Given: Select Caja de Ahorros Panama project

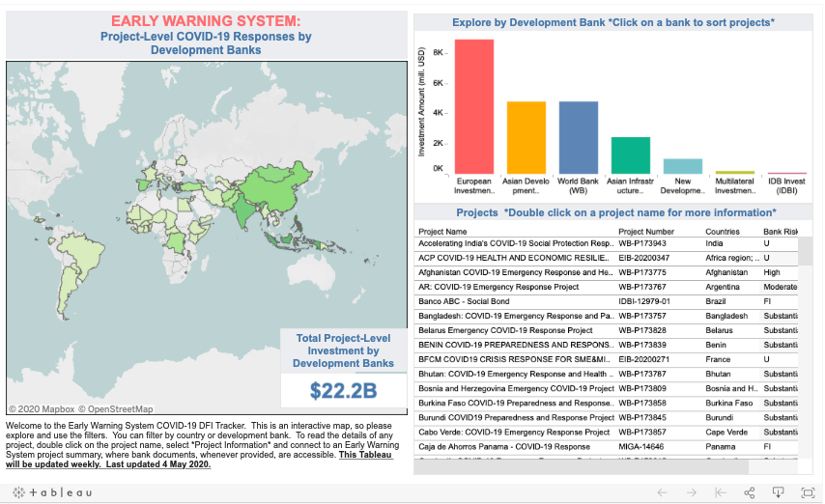Looking at the screenshot, I should [504, 447].
